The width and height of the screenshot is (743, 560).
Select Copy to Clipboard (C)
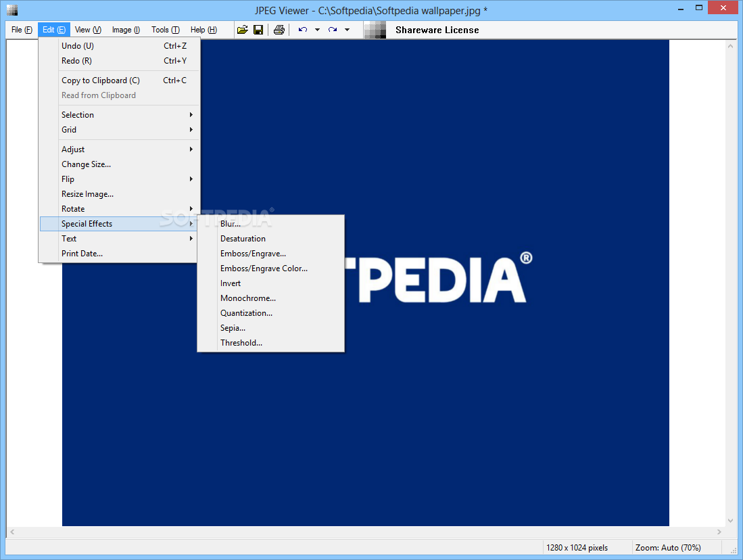(x=120, y=80)
